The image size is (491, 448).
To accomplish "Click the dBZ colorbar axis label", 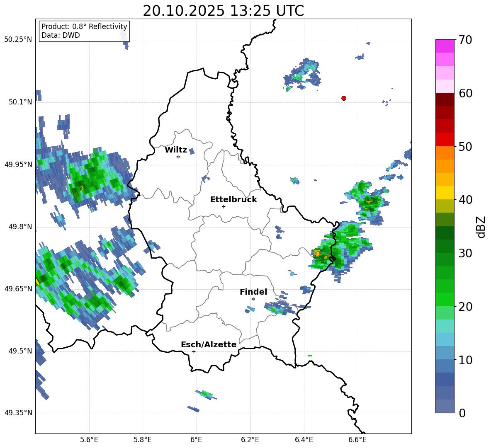I will pyautogui.click(x=481, y=227).
